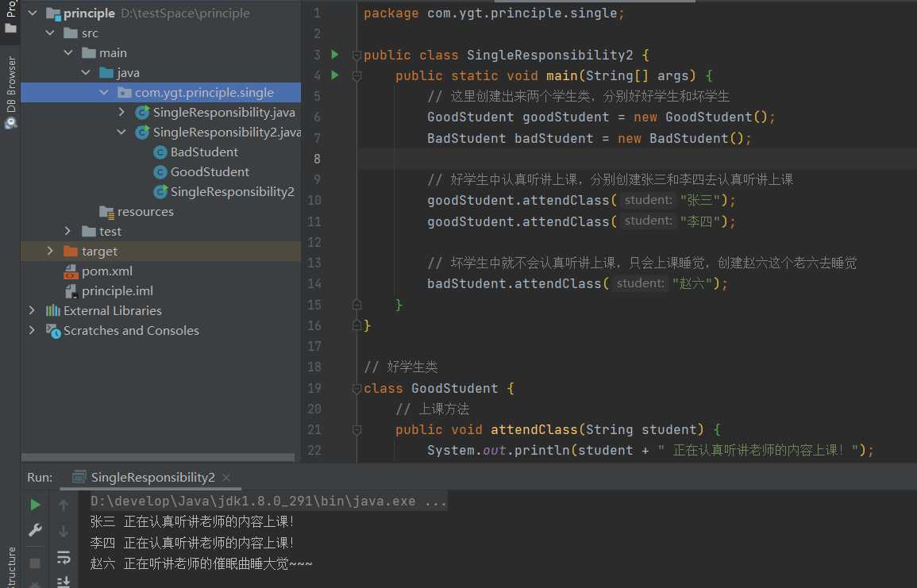
Task: Select SingleResponsibility.java in tree
Action: point(224,112)
